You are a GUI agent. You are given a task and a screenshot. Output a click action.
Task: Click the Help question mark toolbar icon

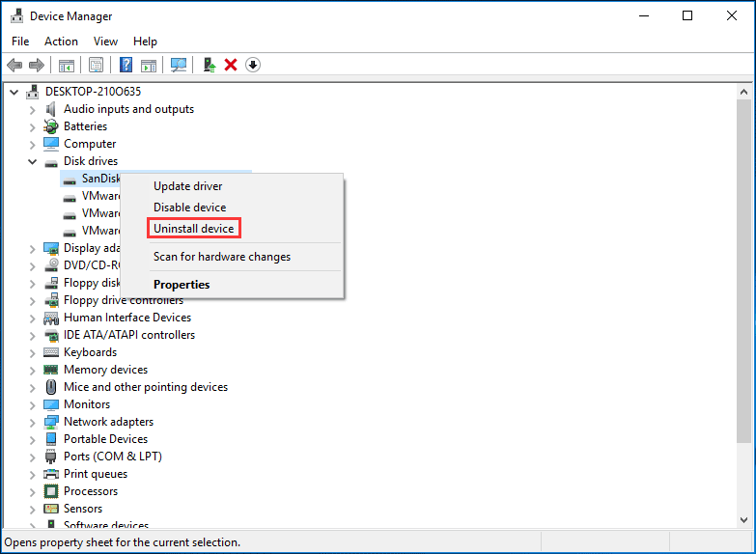pos(126,65)
